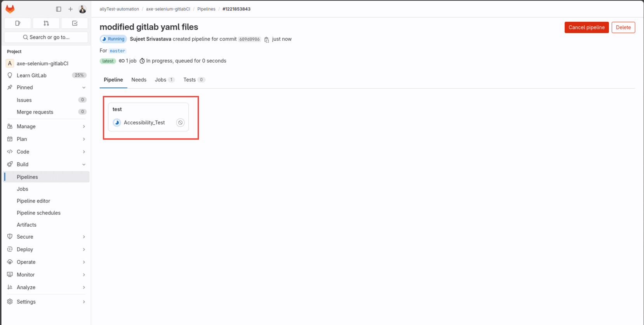Screen dimensions: 644x325
Task: Expand the Deploy section chevron
Action: click(84, 250)
